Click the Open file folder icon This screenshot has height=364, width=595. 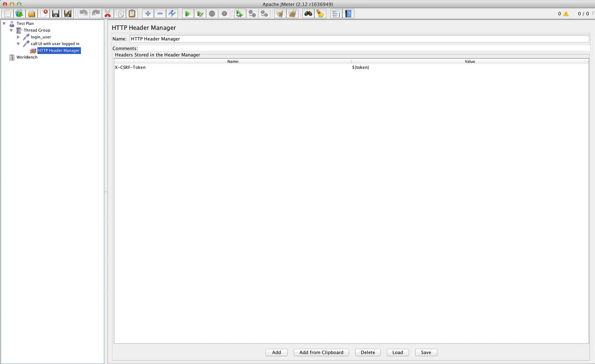coord(32,14)
